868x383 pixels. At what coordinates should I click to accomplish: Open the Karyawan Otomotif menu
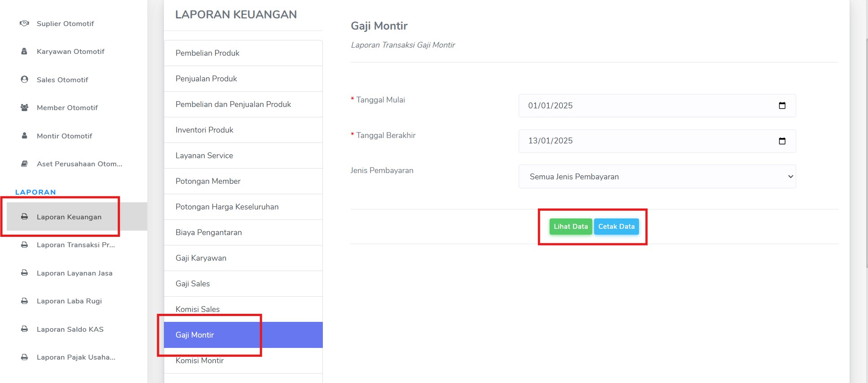(70, 51)
